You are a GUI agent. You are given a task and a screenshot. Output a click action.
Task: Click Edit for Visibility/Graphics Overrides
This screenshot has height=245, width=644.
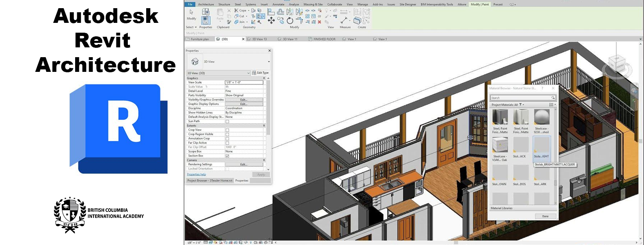point(244,100)
